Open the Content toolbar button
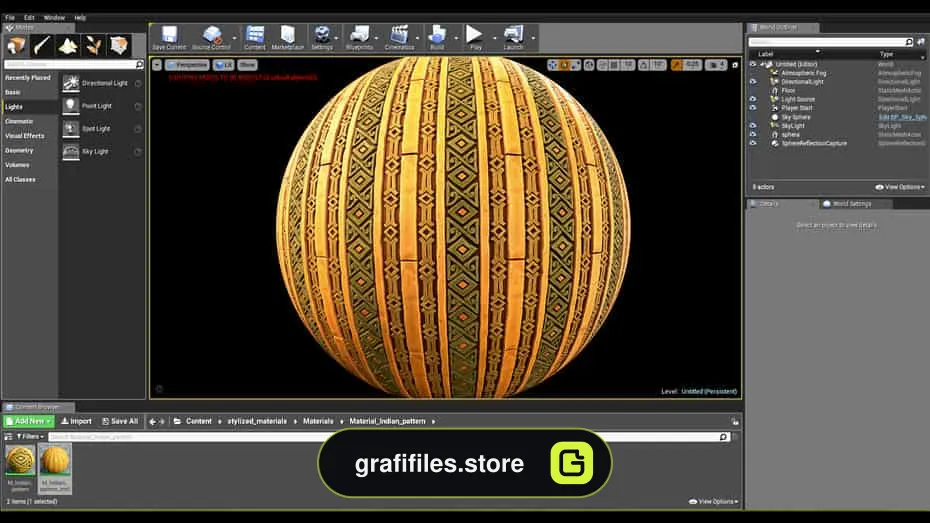The image size is (930, 523). tap(254, 37)
